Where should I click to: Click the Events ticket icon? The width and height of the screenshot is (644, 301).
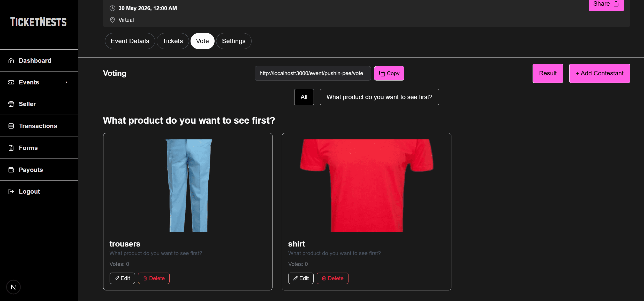(x=11, y=82)
